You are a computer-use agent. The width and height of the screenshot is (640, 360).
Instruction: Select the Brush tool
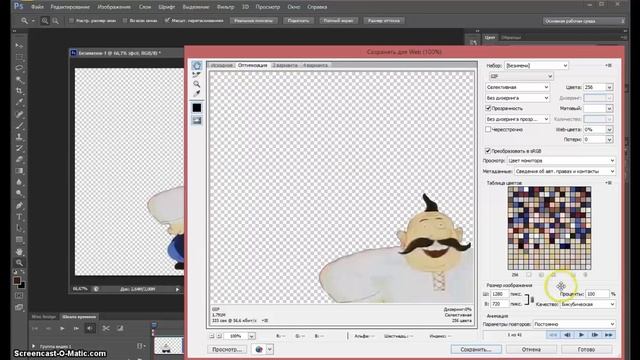[19, 126]
